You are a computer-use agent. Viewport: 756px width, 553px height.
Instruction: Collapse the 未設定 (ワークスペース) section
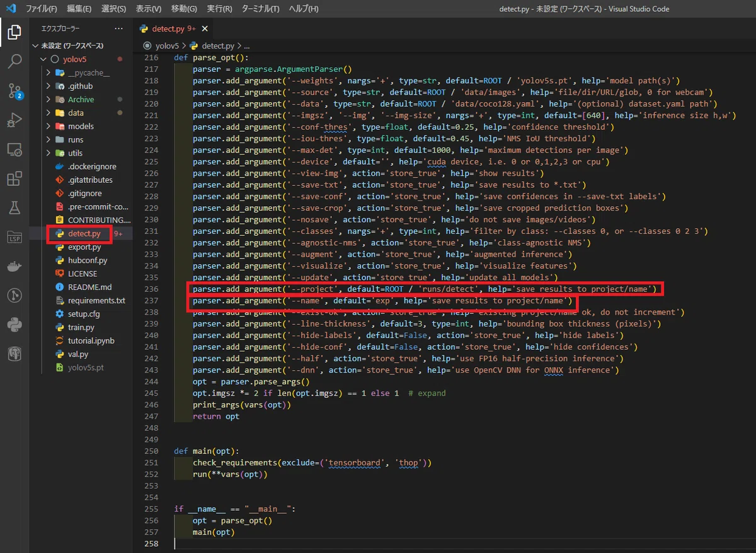pyautogui.click(x=35, y=45)
